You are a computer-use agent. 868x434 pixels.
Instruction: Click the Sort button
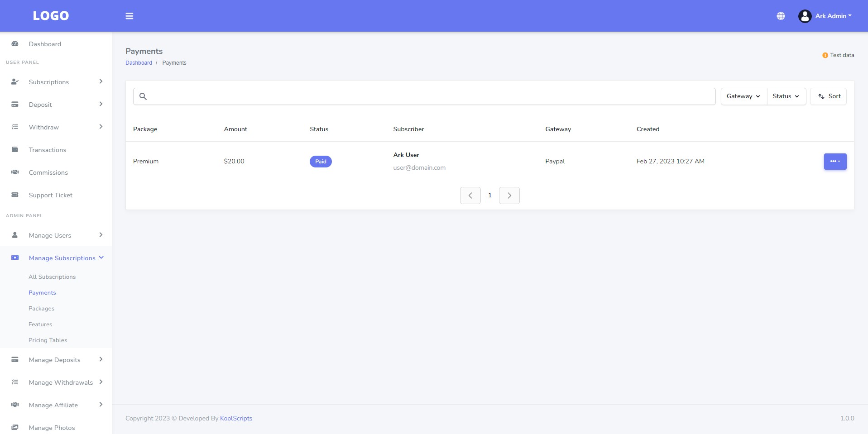point(828,96)
